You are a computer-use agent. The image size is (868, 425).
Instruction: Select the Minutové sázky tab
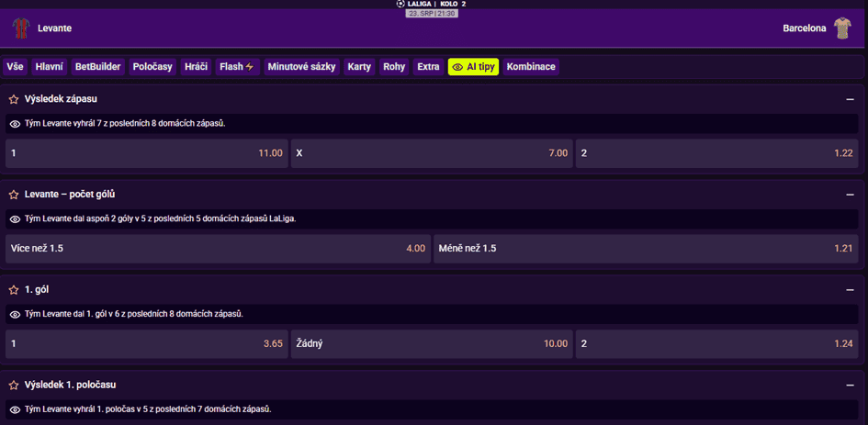tap(301, 67)
